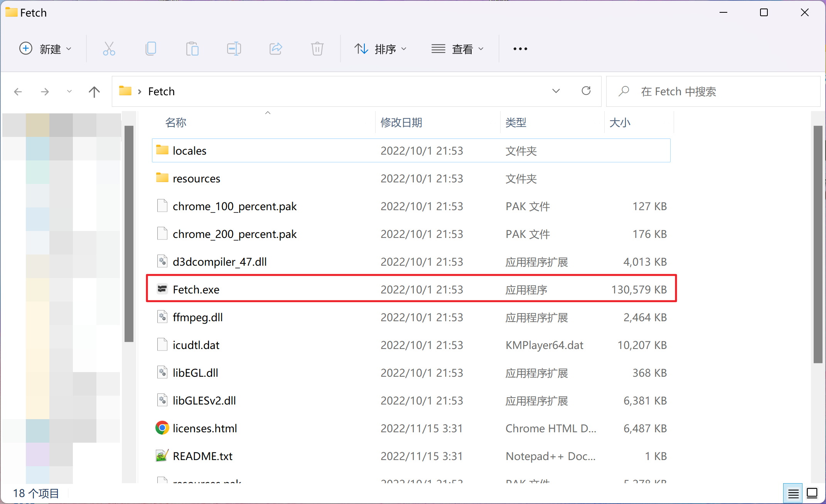Click the 130,579 KB size value
The image size is (826, 504).
coord(639,290)
